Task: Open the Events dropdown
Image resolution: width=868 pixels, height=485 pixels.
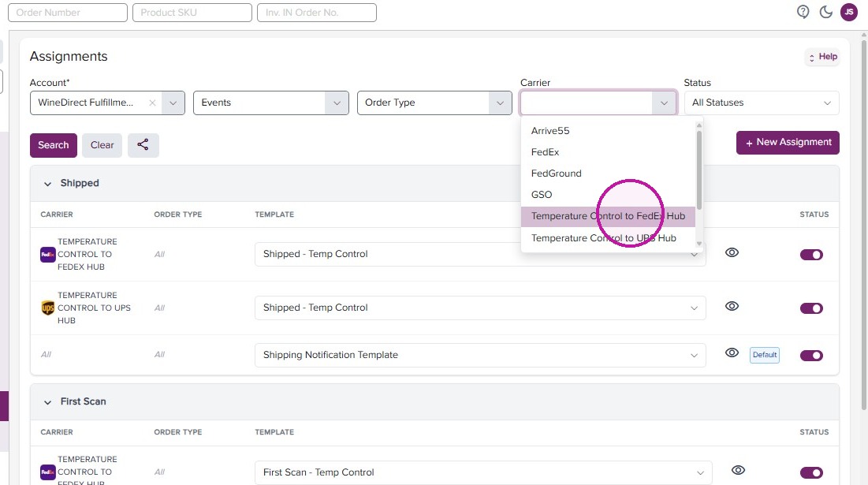Action: 271,103
